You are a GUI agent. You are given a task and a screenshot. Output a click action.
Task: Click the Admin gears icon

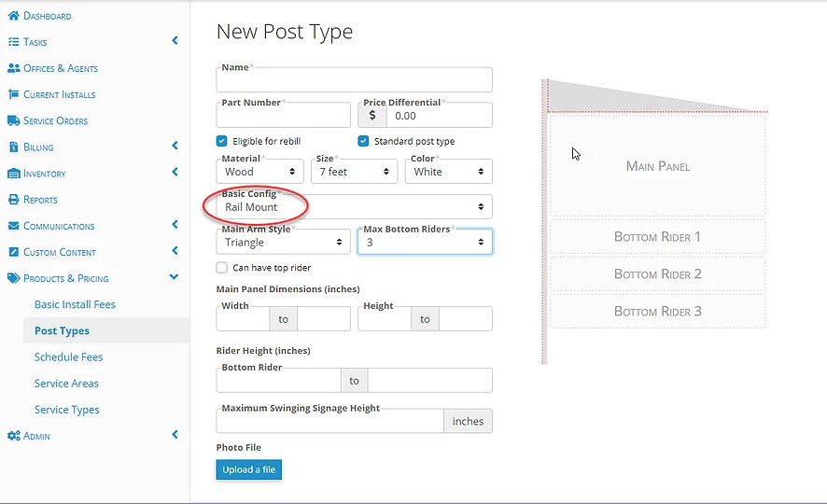[x=14, y=436]
